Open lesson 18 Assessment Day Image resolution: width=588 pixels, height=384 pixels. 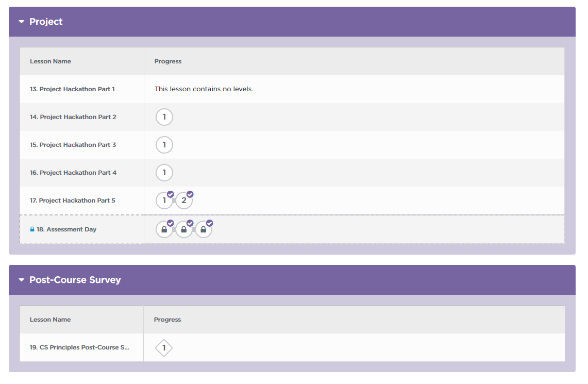[x=66, y=229]
